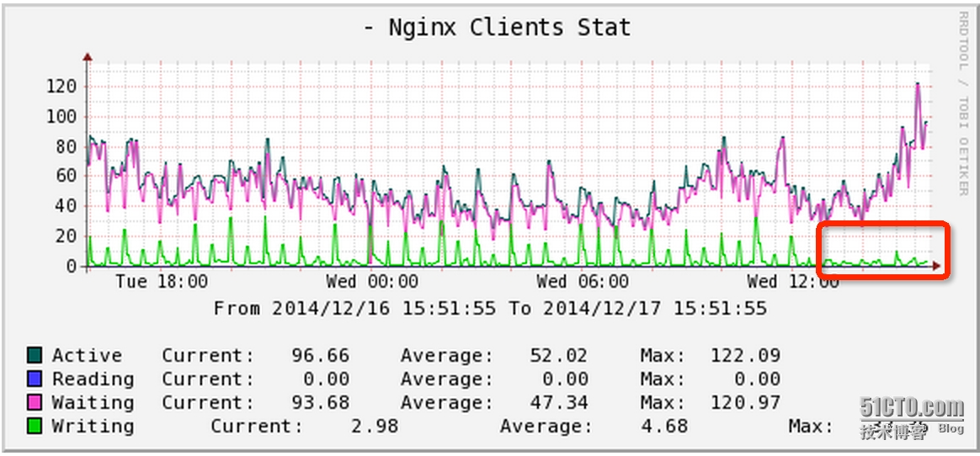Click the start timestamp '2014/12/16 15:51:55'
980x456 pixels.
384,308
